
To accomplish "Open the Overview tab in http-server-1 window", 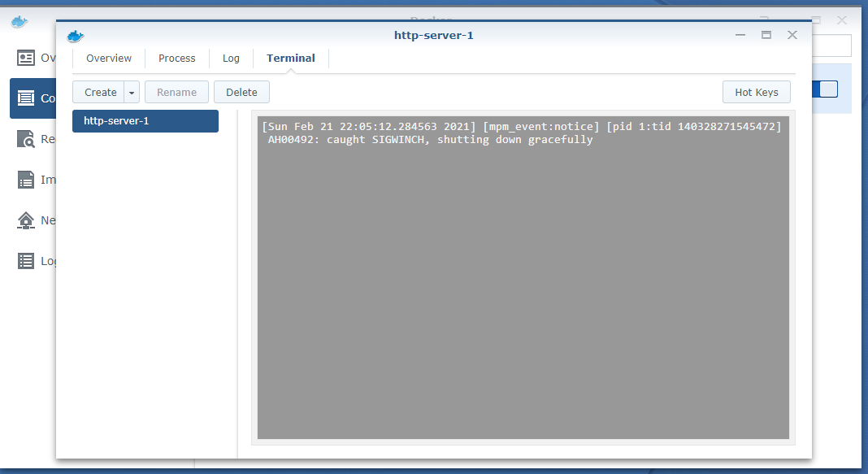I will pos(109,59).
